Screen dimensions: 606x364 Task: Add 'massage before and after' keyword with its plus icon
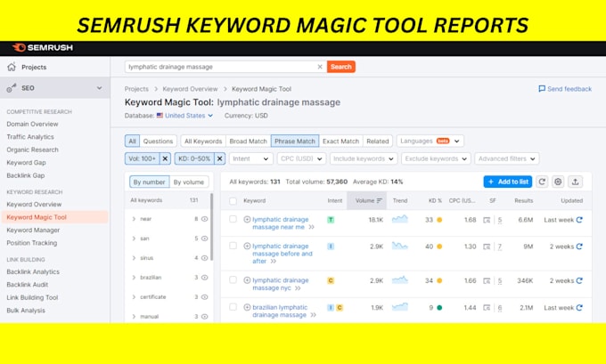click(x=247, y=246)
